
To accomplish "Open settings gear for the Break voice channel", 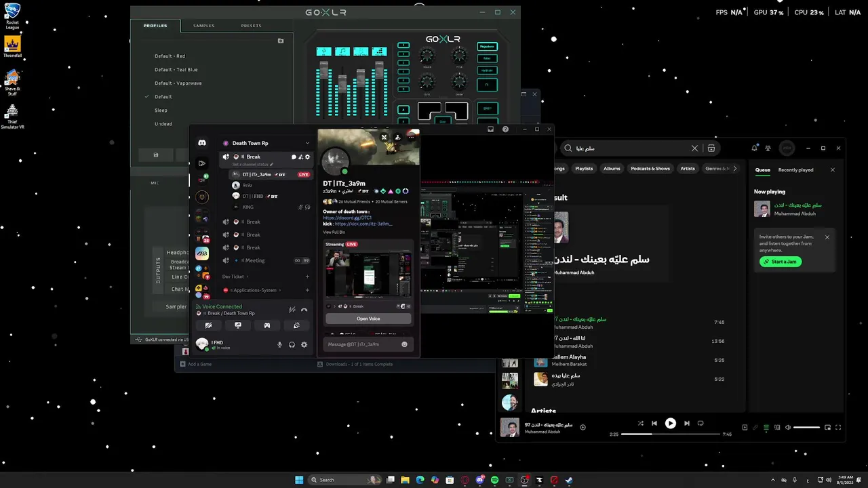I will pyautogui.click(x=307, y=157).
